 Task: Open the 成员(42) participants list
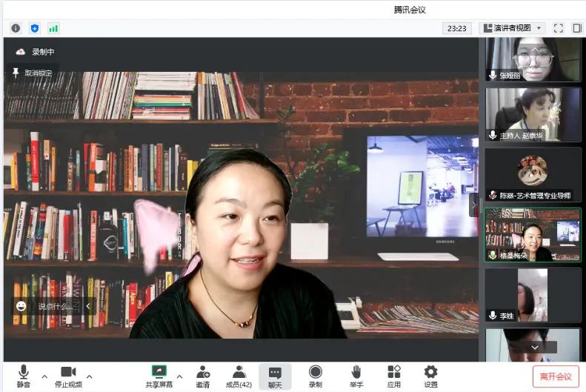(239, 376)
